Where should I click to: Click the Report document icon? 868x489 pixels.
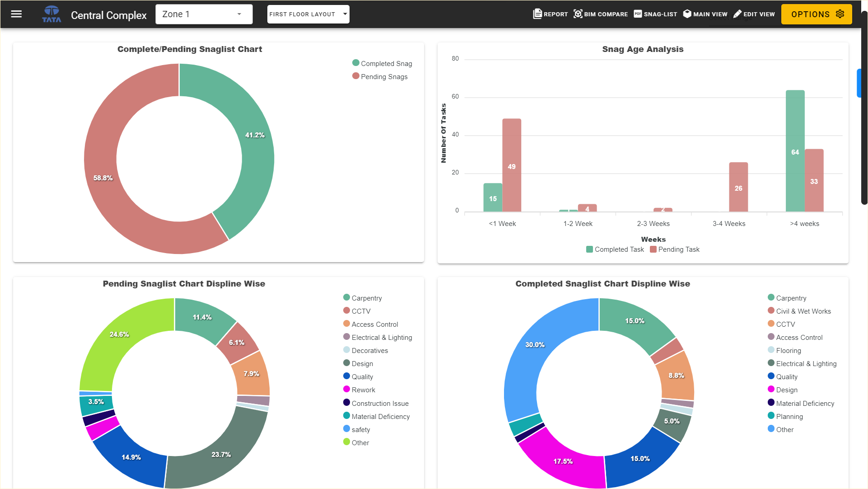click(x=537, y=14)
